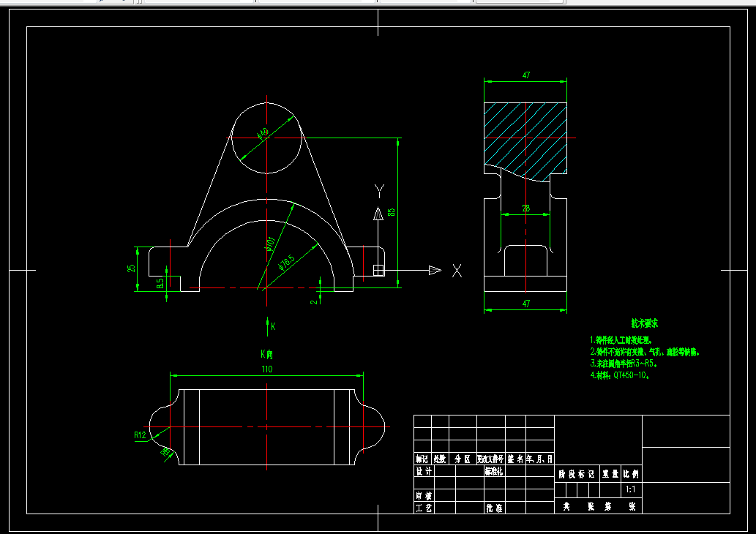This screenshot has width=756, height=534.
Task: Click the 110 length dimension text
Action: pos(267,369)
